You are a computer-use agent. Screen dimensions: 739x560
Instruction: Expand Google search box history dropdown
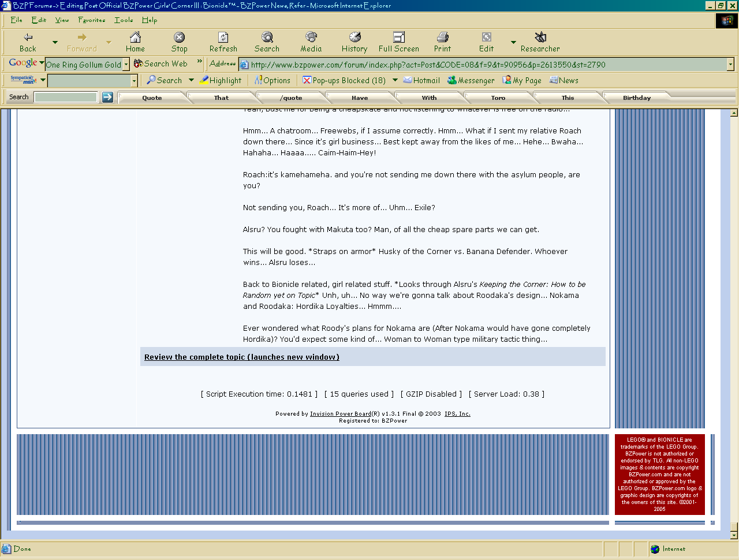coord(126,65)
